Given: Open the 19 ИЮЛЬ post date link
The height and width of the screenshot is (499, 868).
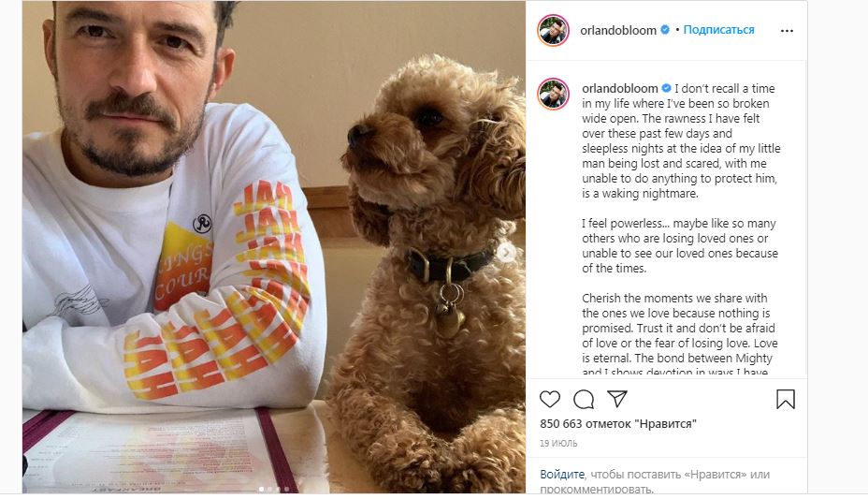Looking at the screenshot, I should 558,443.
